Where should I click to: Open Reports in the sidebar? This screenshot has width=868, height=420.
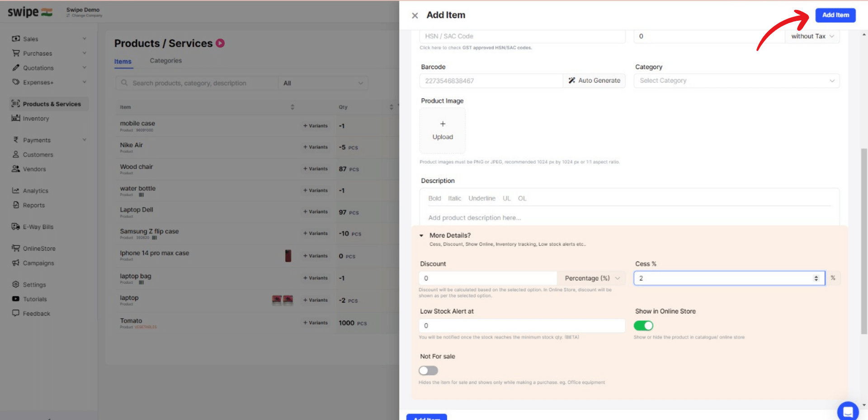click(34, 205)
